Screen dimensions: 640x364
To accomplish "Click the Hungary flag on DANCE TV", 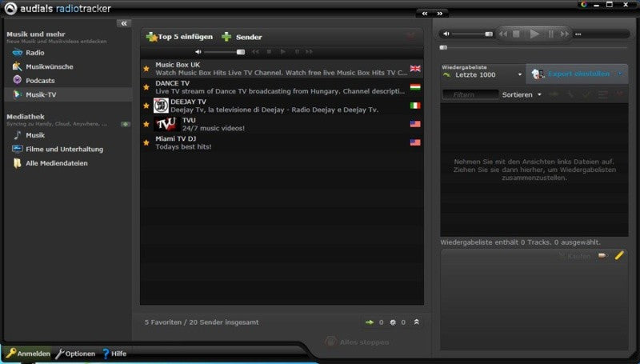I will 415,87.
